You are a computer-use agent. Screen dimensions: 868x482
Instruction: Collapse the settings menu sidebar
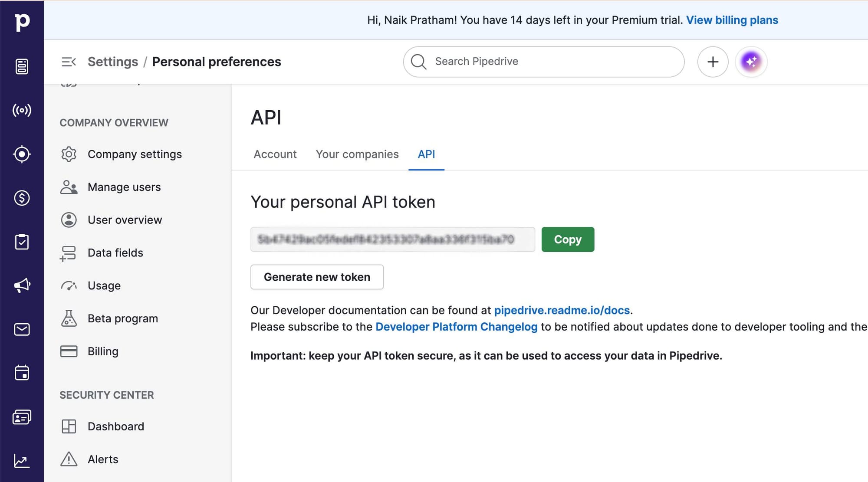point(69,62)
